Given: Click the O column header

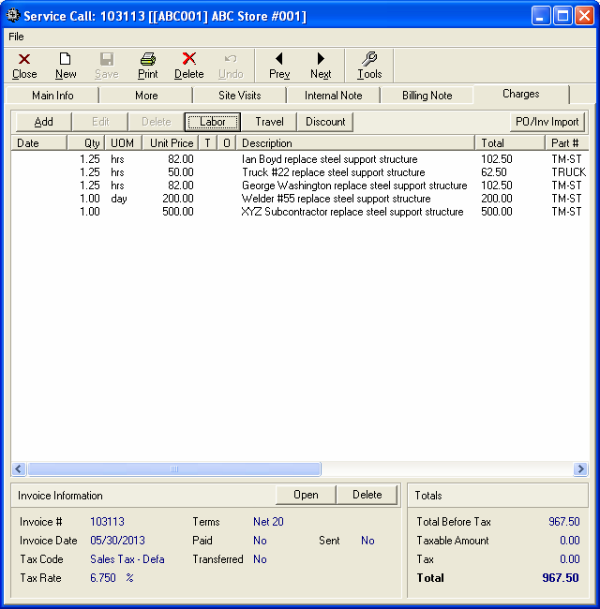Looking at the screenshot, I should tap(227, 143).
